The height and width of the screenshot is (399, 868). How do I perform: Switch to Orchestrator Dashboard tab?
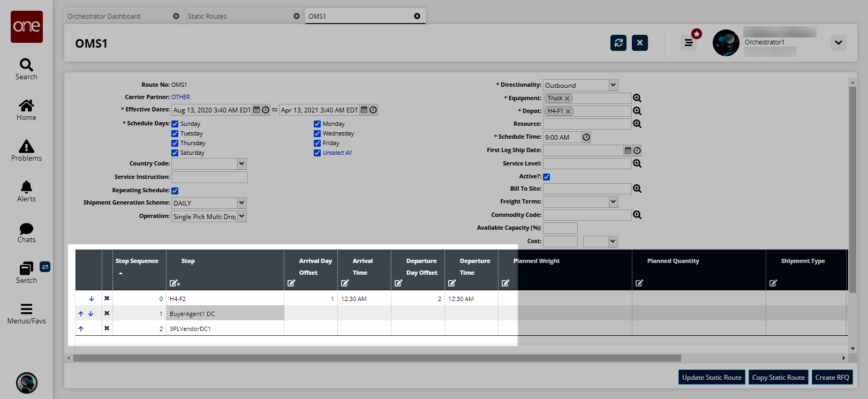(x=104, y=17)
